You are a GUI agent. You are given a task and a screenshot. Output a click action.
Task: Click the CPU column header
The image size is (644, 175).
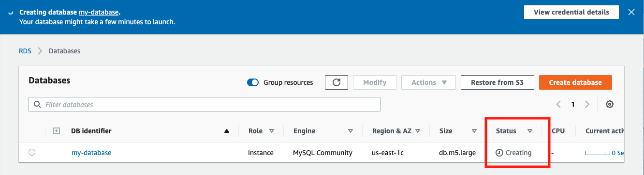coord(558,131)
